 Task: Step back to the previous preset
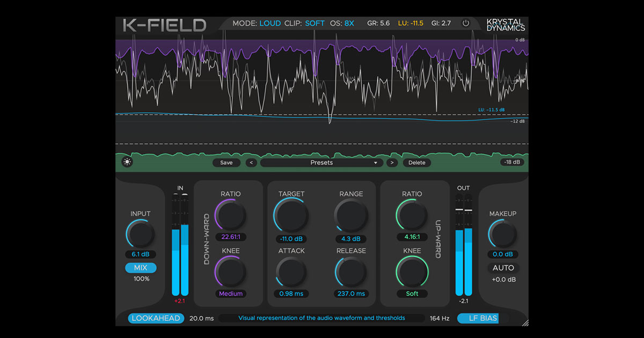(251, 162)
